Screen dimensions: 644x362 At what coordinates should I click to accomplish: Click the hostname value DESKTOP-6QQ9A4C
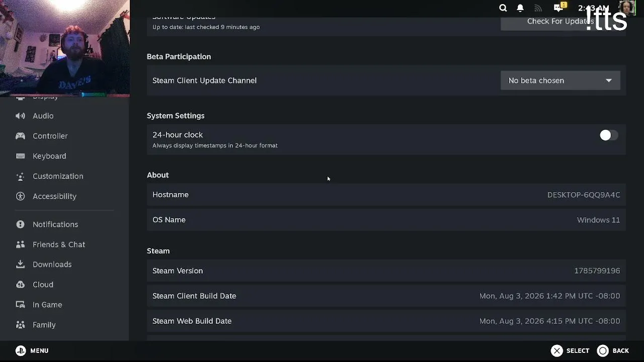(584, 195)
